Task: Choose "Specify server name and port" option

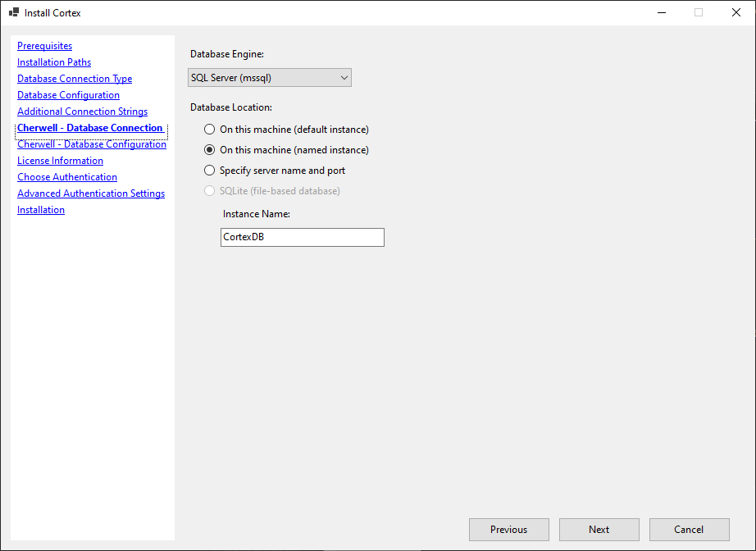Action: pyautogui.click(x=209, y=171)
